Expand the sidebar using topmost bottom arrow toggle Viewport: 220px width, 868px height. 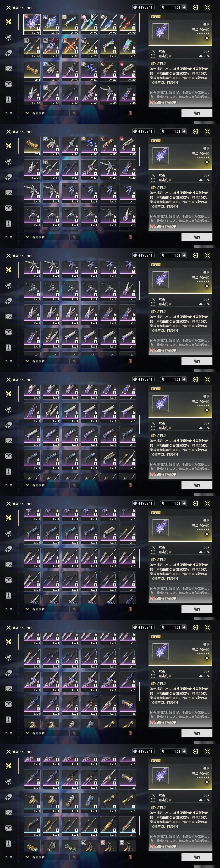8,113
